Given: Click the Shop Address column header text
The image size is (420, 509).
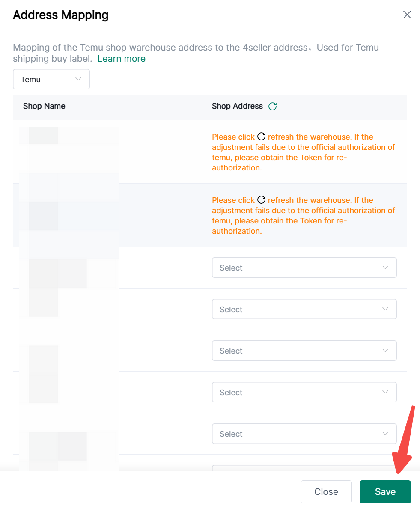Looking at the screenshot, I should point(237,106).
